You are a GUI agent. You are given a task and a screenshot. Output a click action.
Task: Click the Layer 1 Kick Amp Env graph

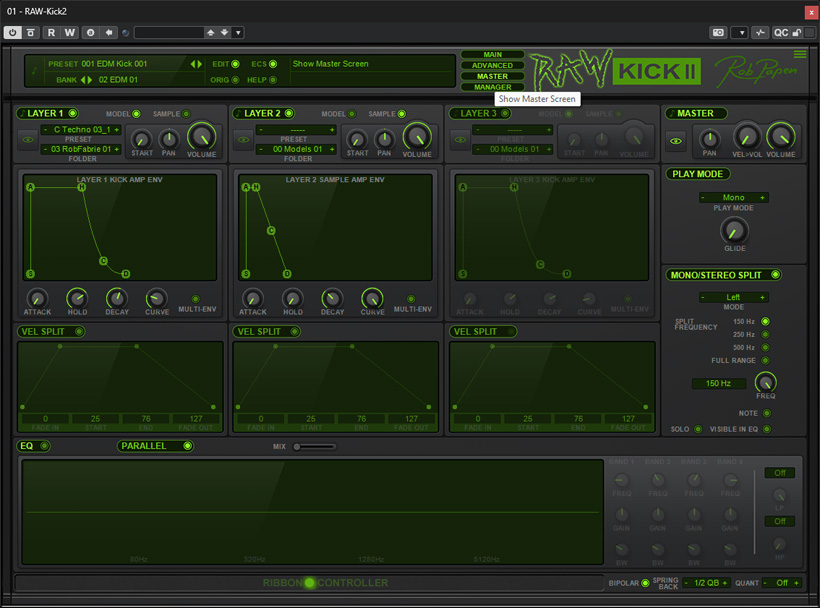[120, 227]
